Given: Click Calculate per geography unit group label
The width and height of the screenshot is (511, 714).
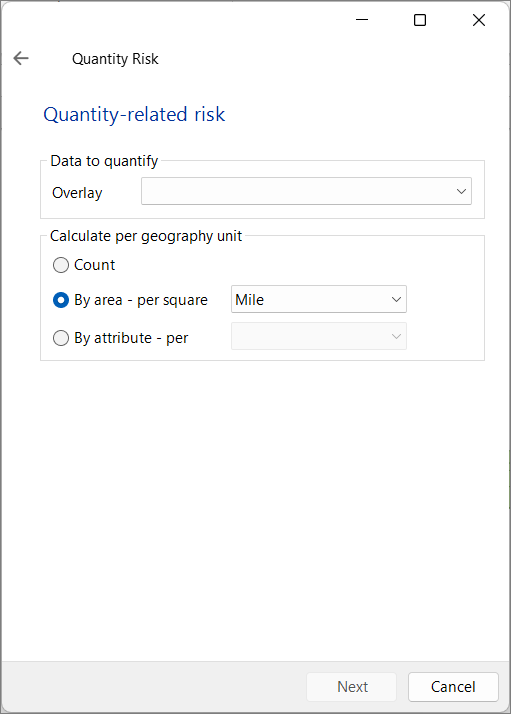Looking at the screenshot, I should pos(146,236).
